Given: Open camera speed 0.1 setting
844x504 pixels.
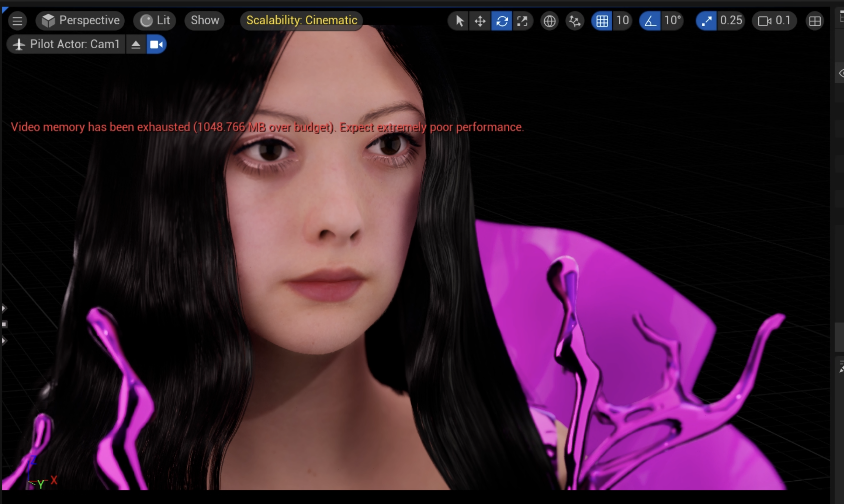Looking at the screenshot, I should click(774, 21).
